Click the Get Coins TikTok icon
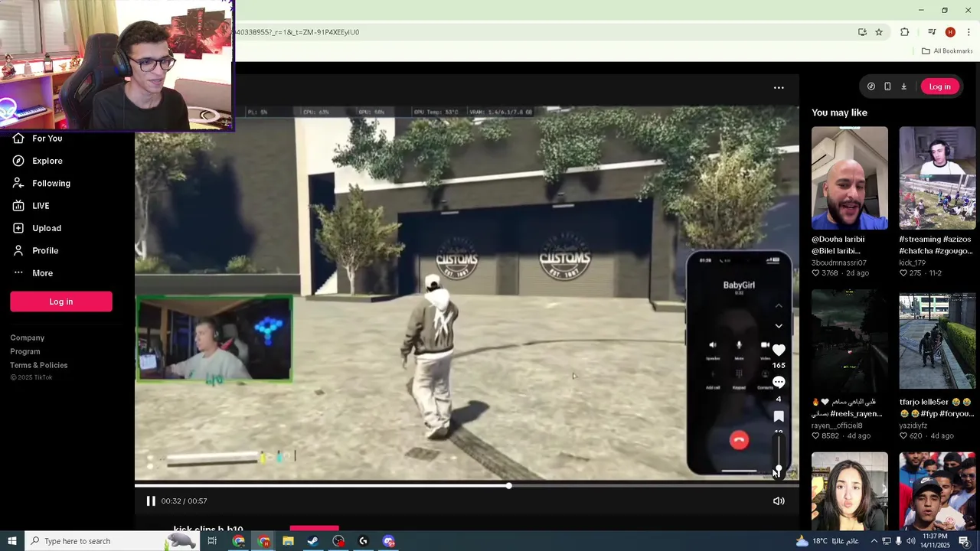 [871, 86]
